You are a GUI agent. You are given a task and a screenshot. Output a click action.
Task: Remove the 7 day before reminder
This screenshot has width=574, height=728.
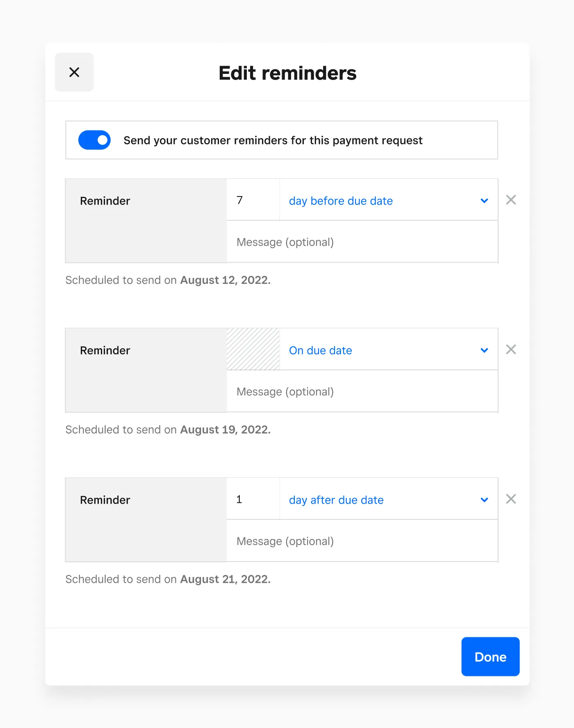pyautogui.click(x=511, y=200)
